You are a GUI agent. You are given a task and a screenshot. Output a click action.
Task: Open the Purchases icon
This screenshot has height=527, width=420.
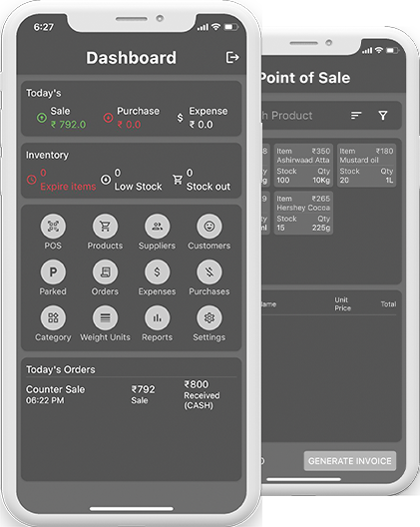click(x=210, y=271)
